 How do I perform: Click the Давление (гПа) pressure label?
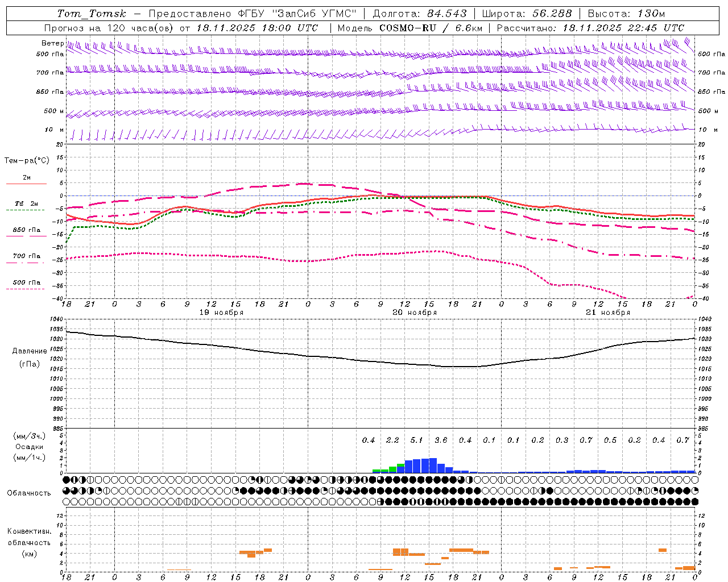(30, 357)
